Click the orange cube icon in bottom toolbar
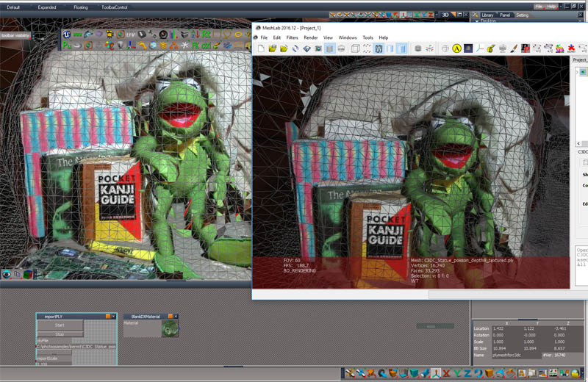The height and width of the screenshot is (382, 588). pos(489,373)
